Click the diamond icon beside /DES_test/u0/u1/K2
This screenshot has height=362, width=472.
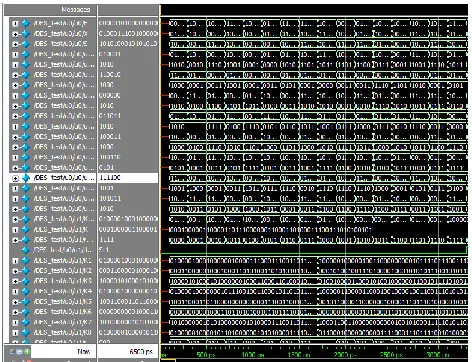(26, 271)
